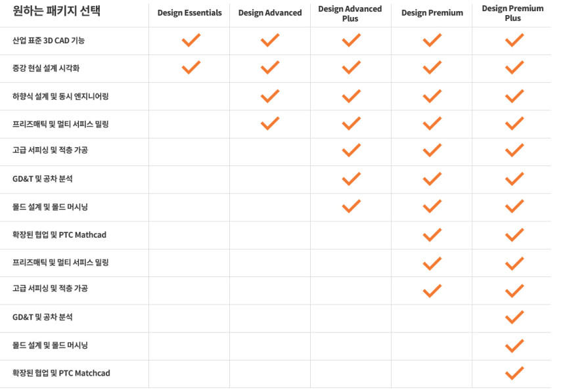The image size is (565, 392).
Task: Click Design Advanced Plus checkmark for 몰드 설계 row
Action: coord(351,206)
